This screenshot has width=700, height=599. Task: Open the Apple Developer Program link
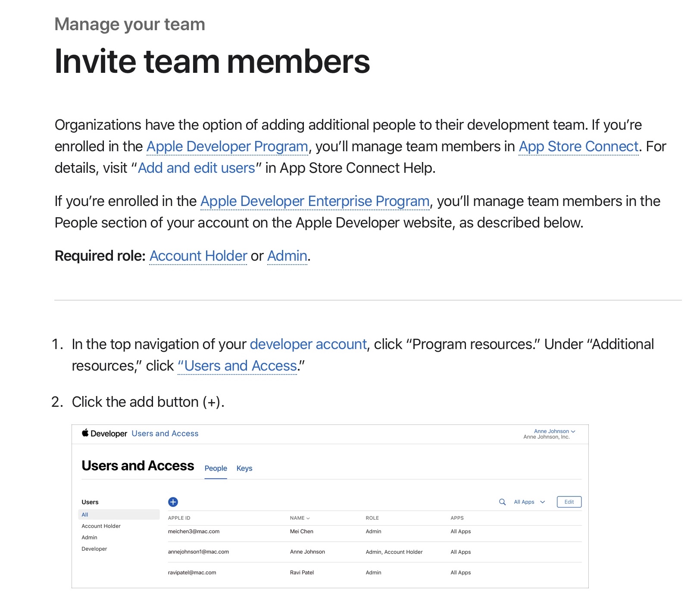click(x=227, y=147)
